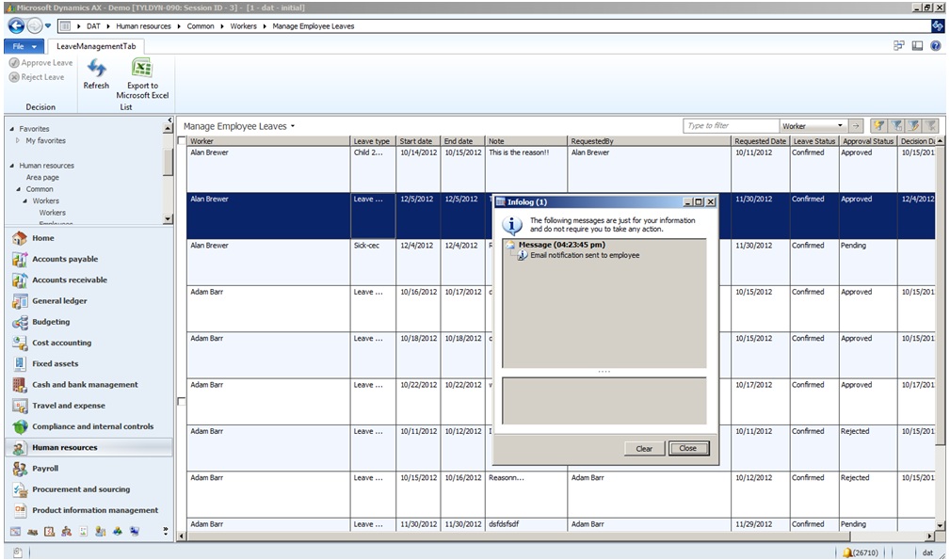950x560 pixels.
Task: Open Compliance and internal controls icon
Action: click(20, 426)
